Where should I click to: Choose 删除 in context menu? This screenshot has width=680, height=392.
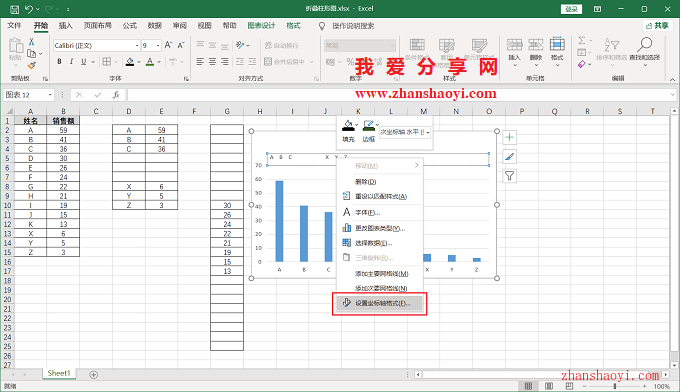click(x=379, y=182)
